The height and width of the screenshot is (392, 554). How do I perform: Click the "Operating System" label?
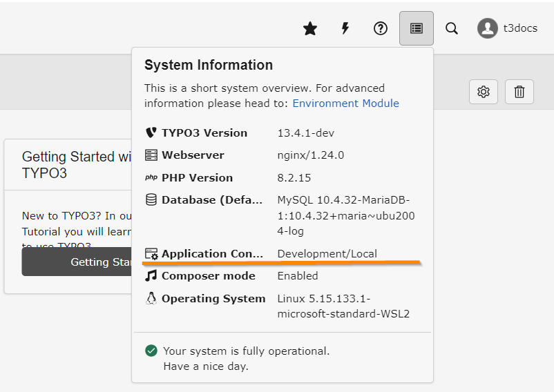pyautogui.click(x=213, y=299)
